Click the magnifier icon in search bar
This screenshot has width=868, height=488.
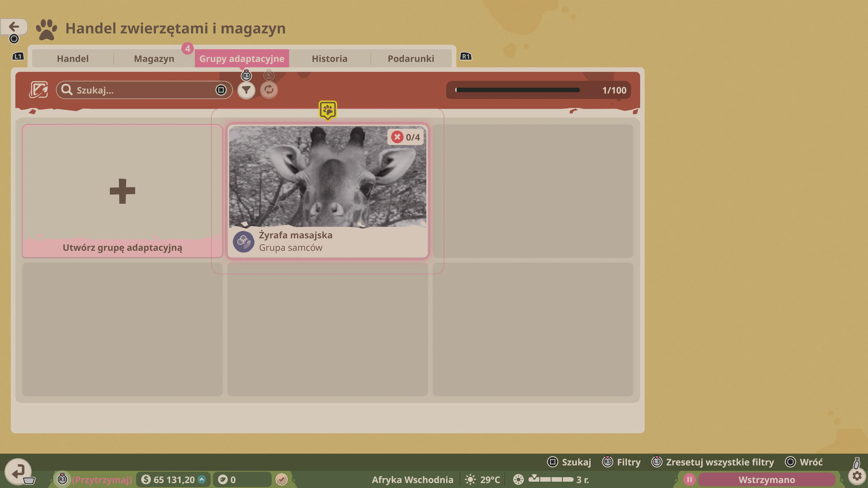(x=67, y=90)
